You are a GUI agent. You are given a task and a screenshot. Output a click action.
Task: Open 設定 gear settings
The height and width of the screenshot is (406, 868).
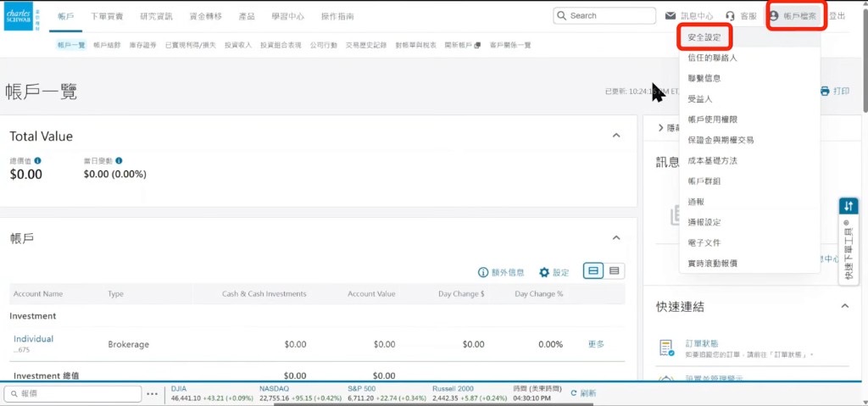pos(554,273)
